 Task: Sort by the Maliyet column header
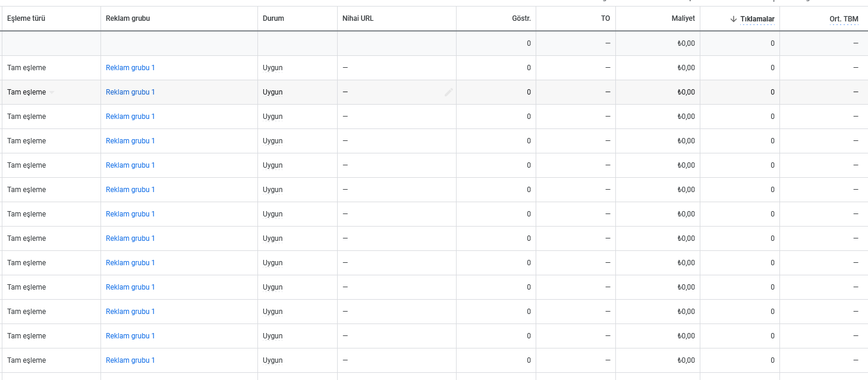(x=683, y=18)
